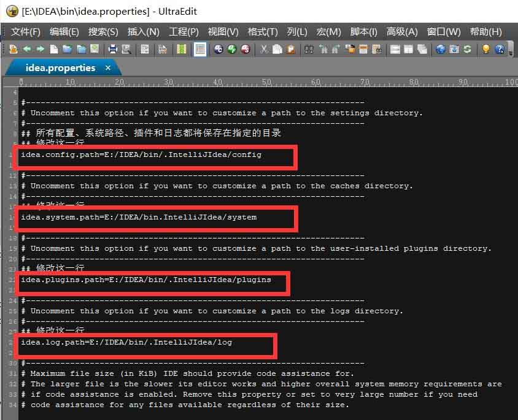Screen dimensions: 518x420
Task: Select the idea.properties file tab
Action: click(61, 68)
